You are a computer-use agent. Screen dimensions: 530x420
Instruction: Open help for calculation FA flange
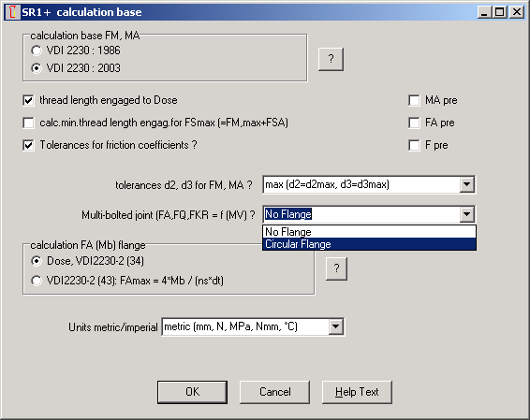(x=336, y=268)
